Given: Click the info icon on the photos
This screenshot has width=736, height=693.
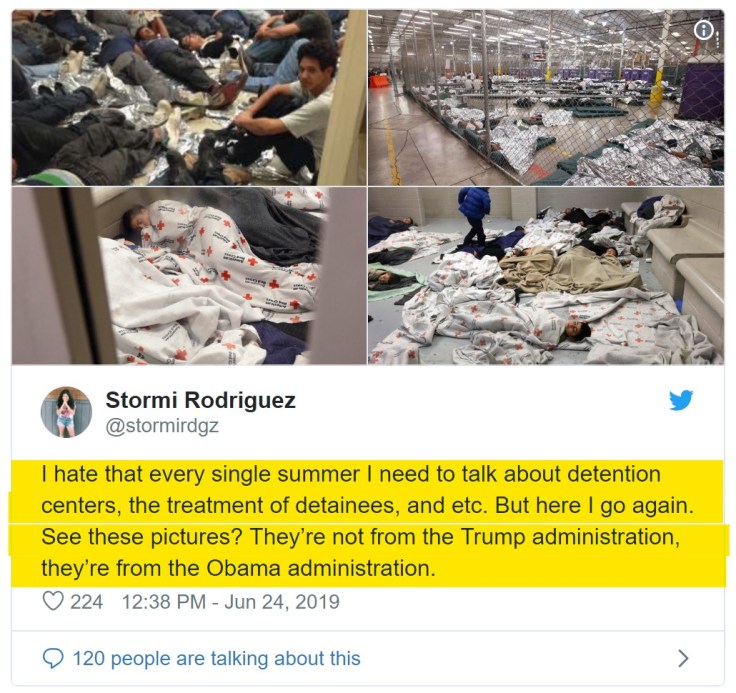Looking at the screenshot, I should coord(703,31).
